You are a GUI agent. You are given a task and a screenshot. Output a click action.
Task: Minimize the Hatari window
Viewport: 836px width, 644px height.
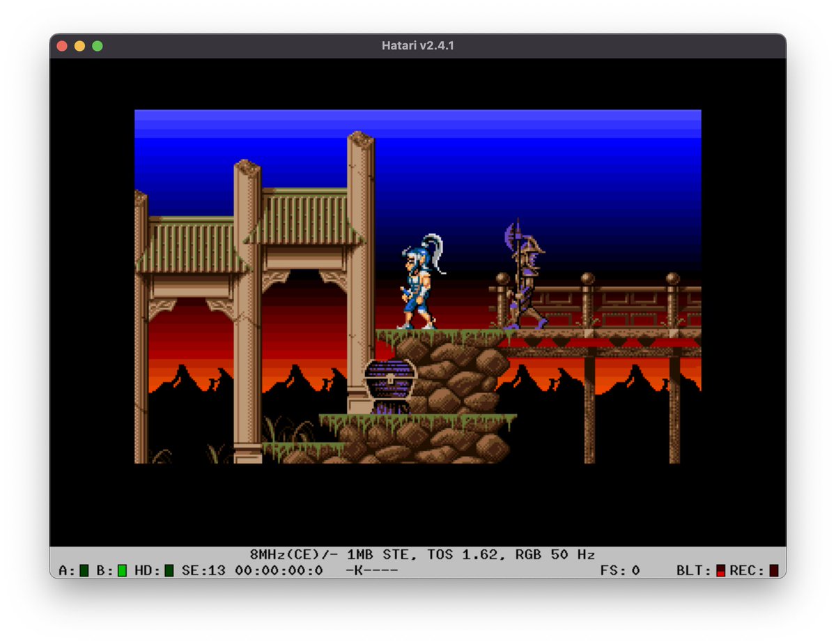(79, 46)
